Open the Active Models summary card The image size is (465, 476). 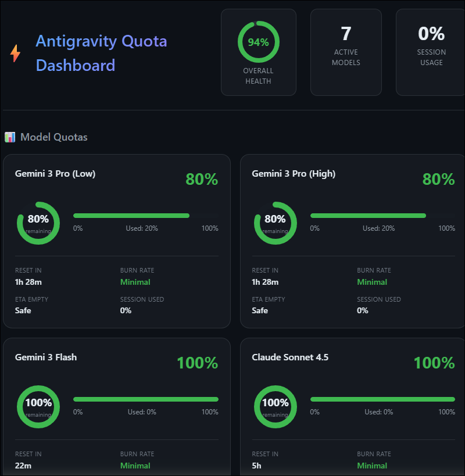pyautogui.click(x=346, y=52)
